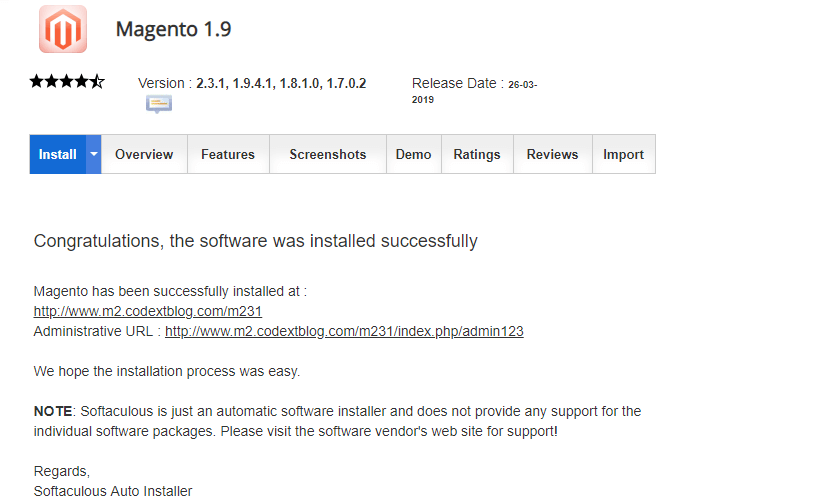Click the Release Date value
Screen dimensions: 826x499
click(x=521, y=85)
